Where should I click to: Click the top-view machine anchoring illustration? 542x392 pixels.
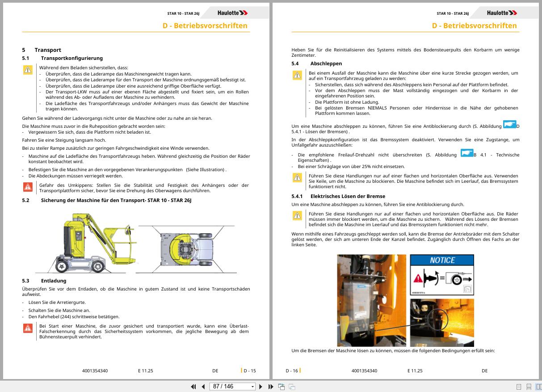(x=186, y=249)
